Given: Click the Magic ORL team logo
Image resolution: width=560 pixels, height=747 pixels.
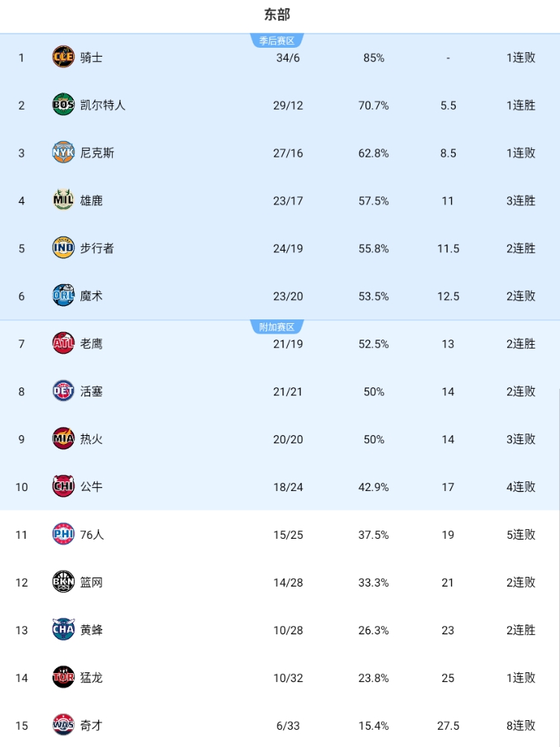Looking at the screenshot, I should point(63,296).
